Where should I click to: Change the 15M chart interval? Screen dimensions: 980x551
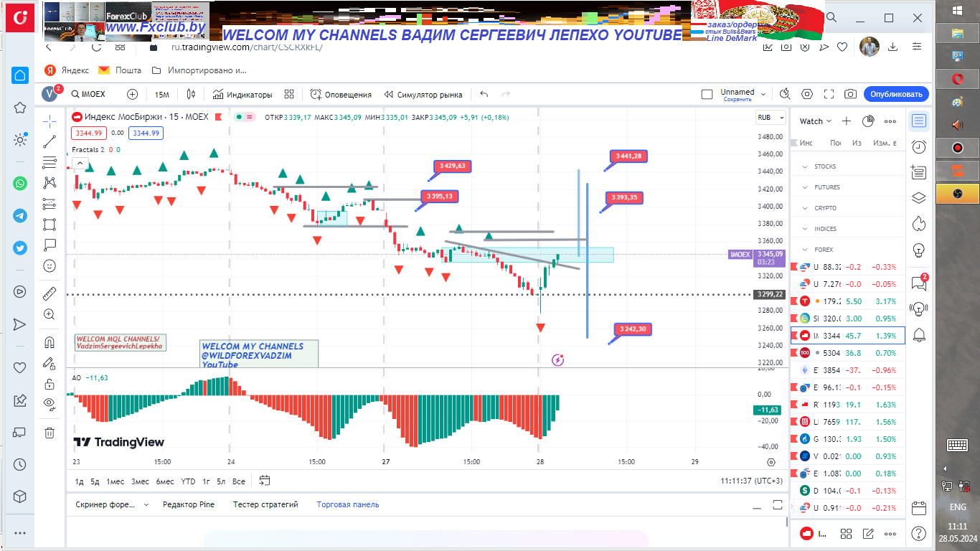tap(162, 94)
